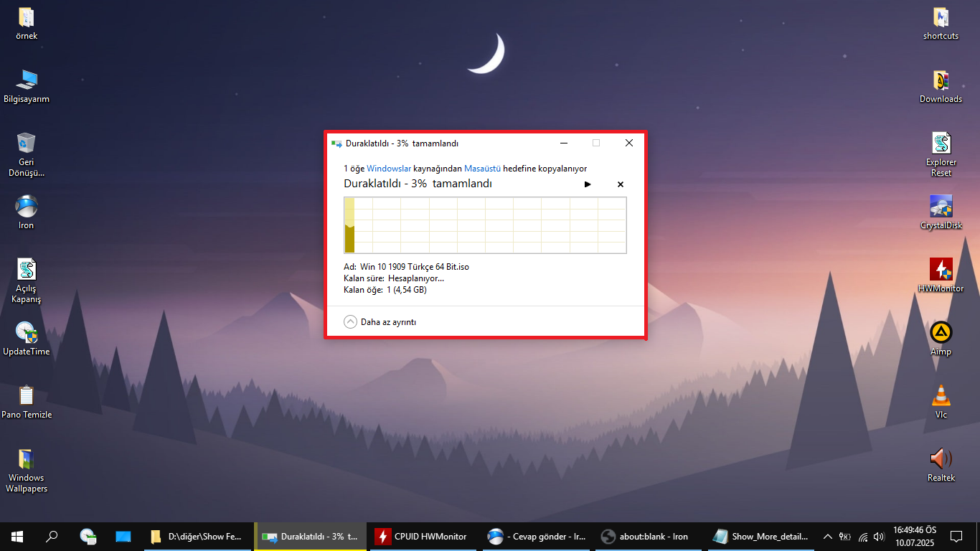Select the Downloads desktop icon

[941, 87]
